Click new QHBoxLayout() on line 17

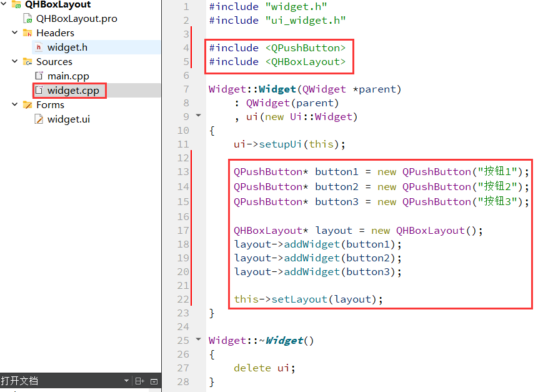pyautogui.click(x=424, y=231)
